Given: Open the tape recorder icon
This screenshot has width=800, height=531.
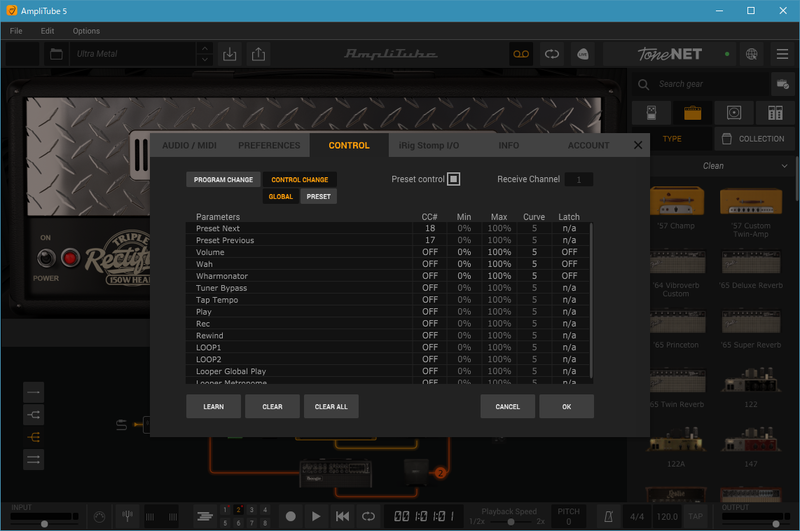Looking at the screenshot, I should [521, 54].
